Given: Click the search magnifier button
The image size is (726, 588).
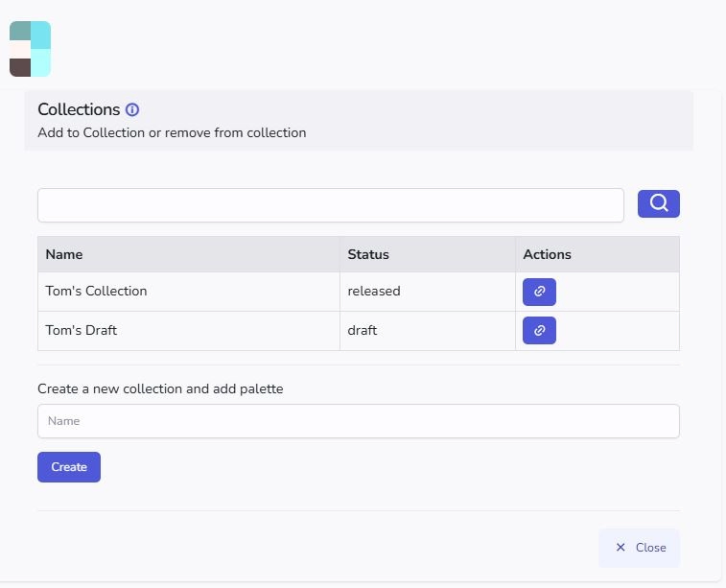Looking at the screenshot, I should click(659, 203).
